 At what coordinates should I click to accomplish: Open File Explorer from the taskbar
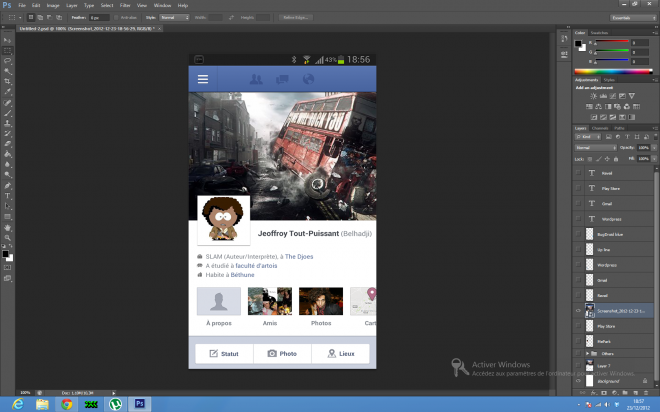42,404
